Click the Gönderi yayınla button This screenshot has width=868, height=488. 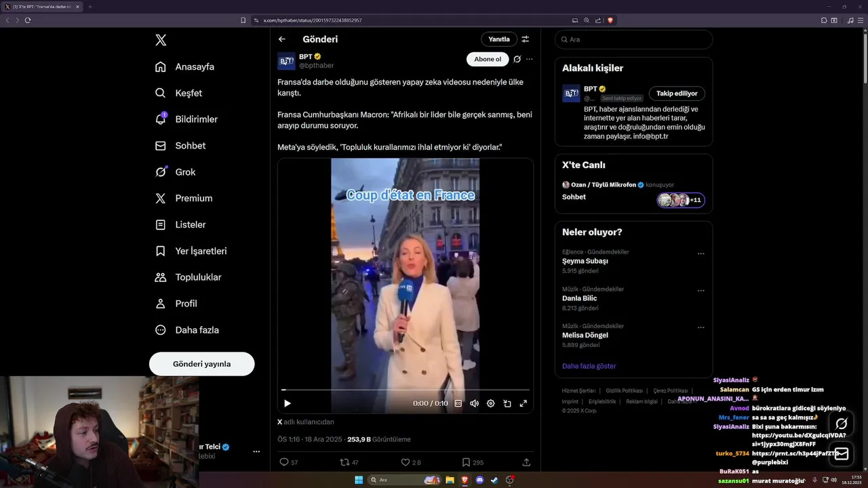click(x=202, y=364)
